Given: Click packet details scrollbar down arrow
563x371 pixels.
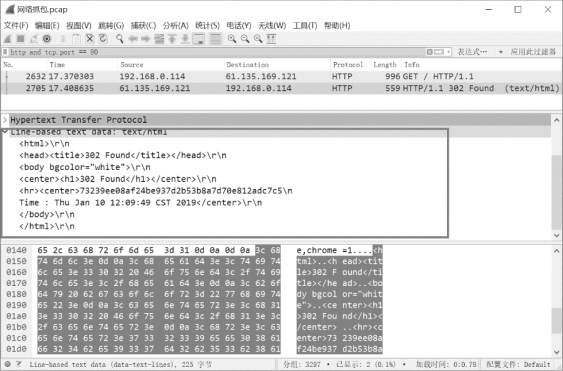Looking at the screenshot, I should [557, 235].
